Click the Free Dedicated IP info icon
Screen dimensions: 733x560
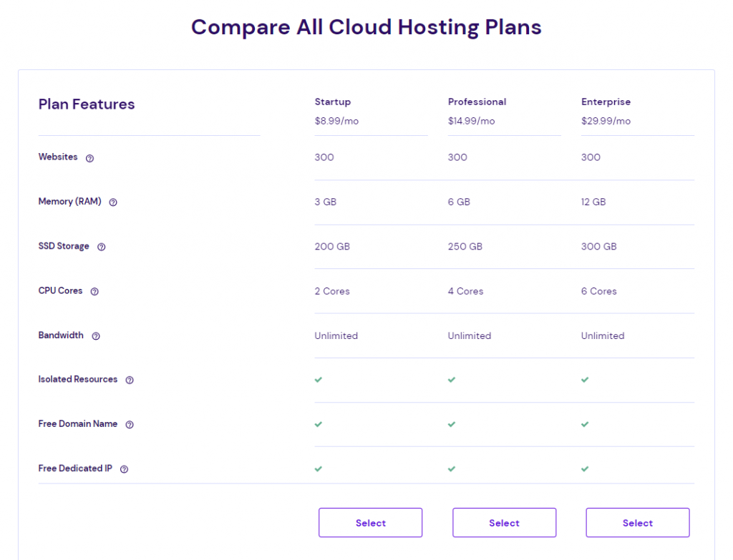(x=124, y=469)
